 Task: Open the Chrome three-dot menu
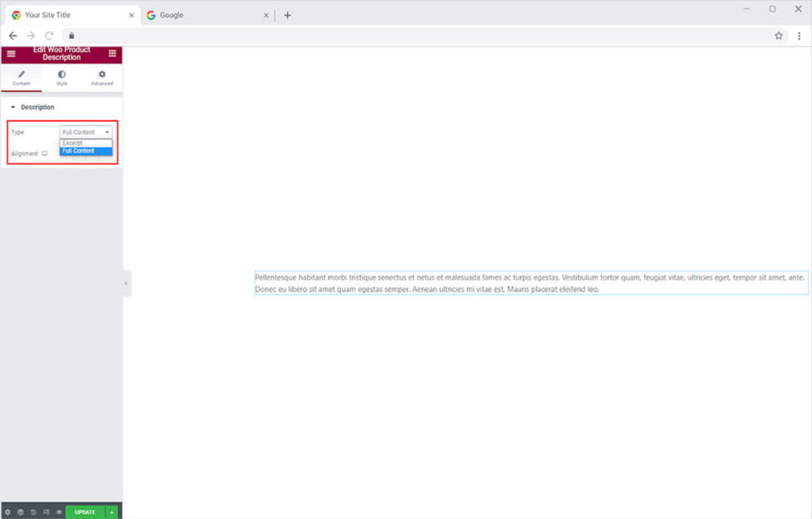[x=799, y=36]
